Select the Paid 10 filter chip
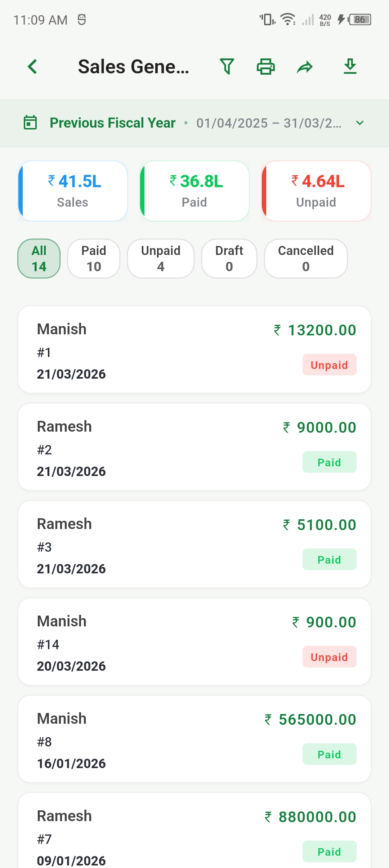This screenshot has height=868, width=389. [94, 259]
